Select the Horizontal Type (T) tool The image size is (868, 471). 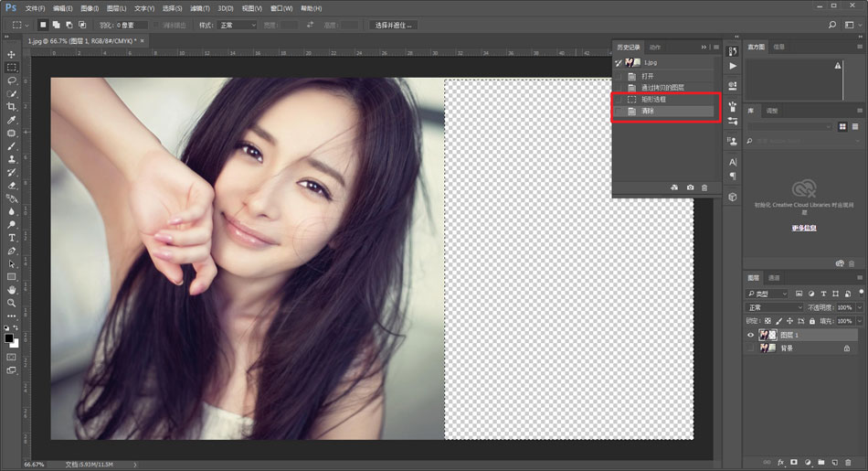tap(12, 238)
